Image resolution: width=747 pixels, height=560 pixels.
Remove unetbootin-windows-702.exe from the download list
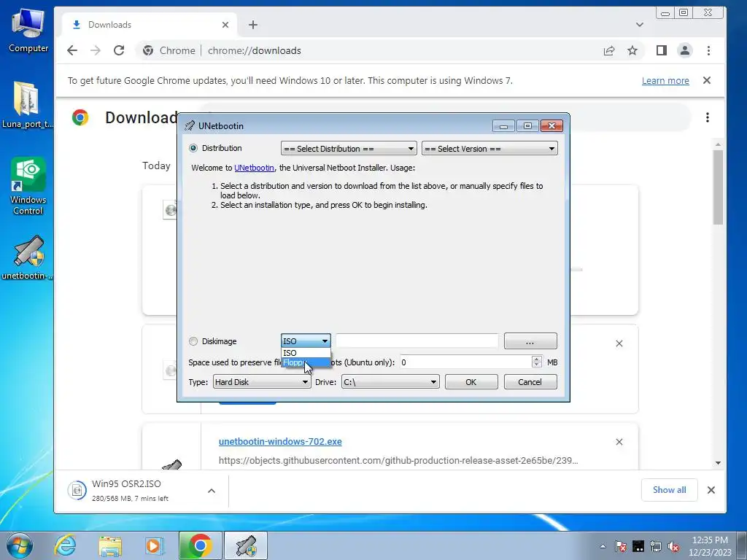click(x=619, y=442)
